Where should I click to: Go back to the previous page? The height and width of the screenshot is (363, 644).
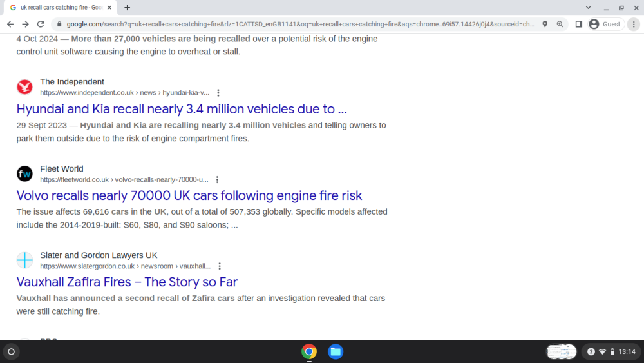click(x=10, y=25)
